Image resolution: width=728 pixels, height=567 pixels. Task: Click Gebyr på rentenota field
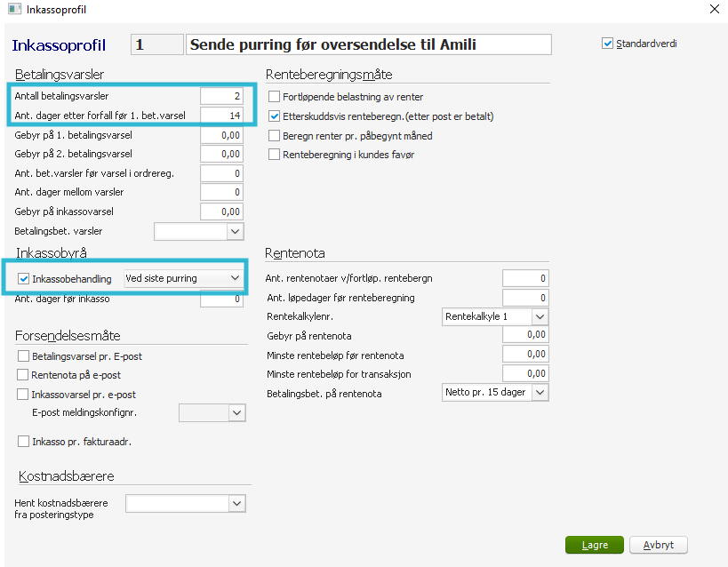pyautogui.click(x=525, y=335)
